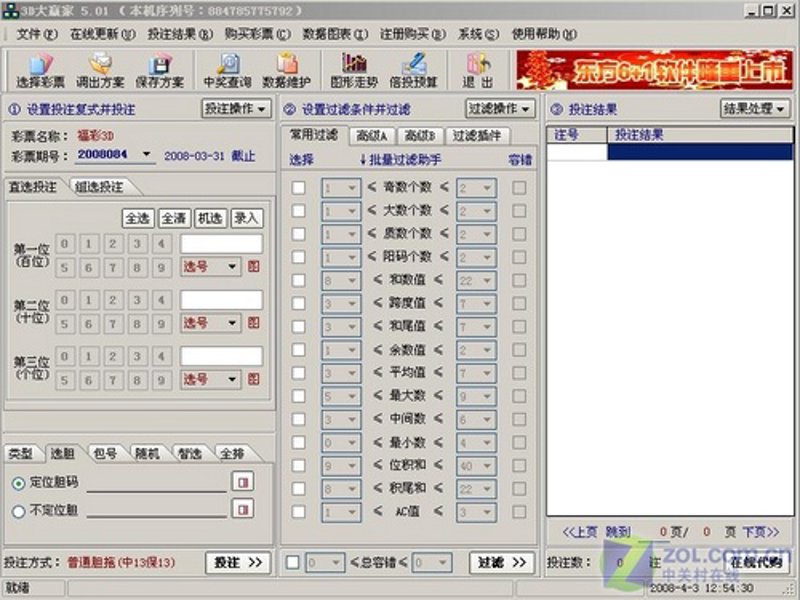Click the 跳到 link

pos(618,532)
